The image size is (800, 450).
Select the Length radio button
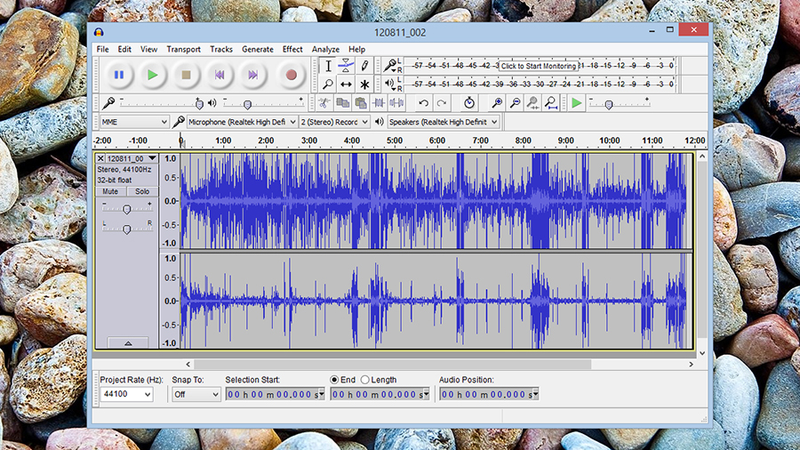[365, 380]
